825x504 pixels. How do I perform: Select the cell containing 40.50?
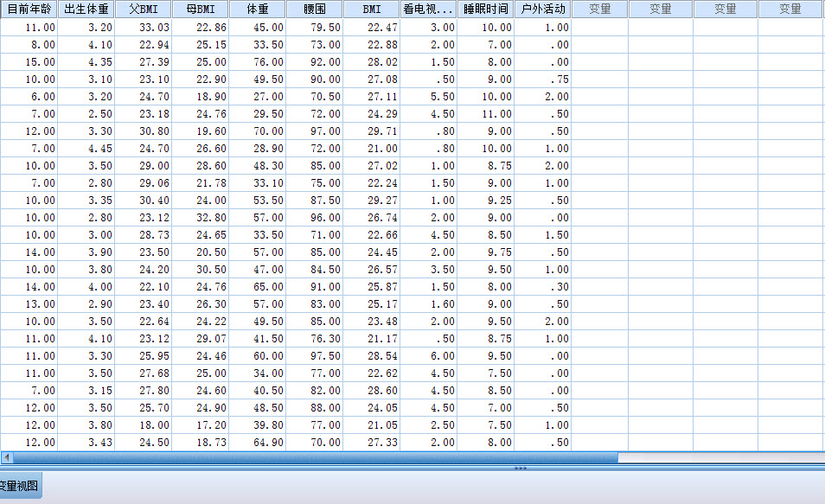pyautogui.click(x=258, y=391)
